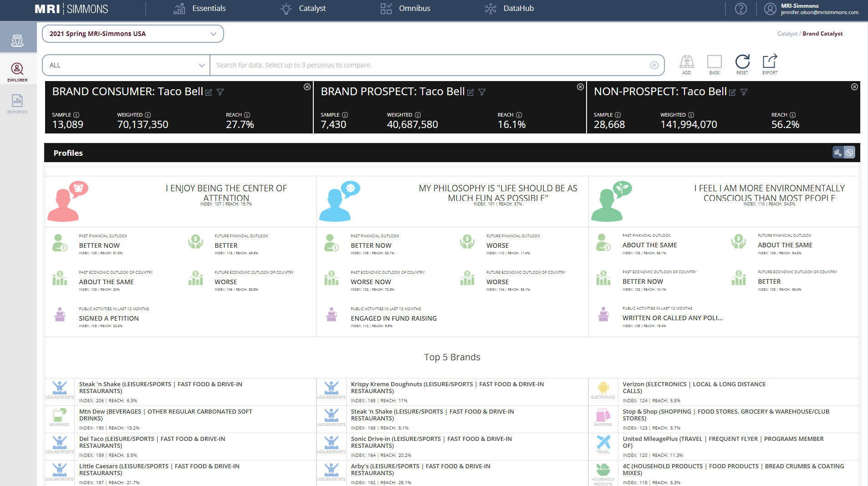The width and height of the screenshot is (868, 486).
Task: Open the Essentials module
Action: click(x=199, y=9)
